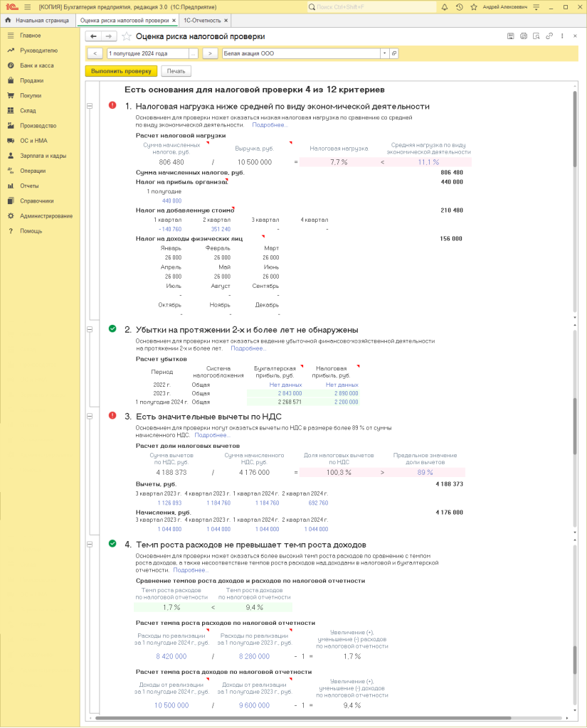The height and width of the screenshot is (728, 587).
Task: Open Подробнее link under tax burden section
Action: pyautogui.click(x=270, y=124)
